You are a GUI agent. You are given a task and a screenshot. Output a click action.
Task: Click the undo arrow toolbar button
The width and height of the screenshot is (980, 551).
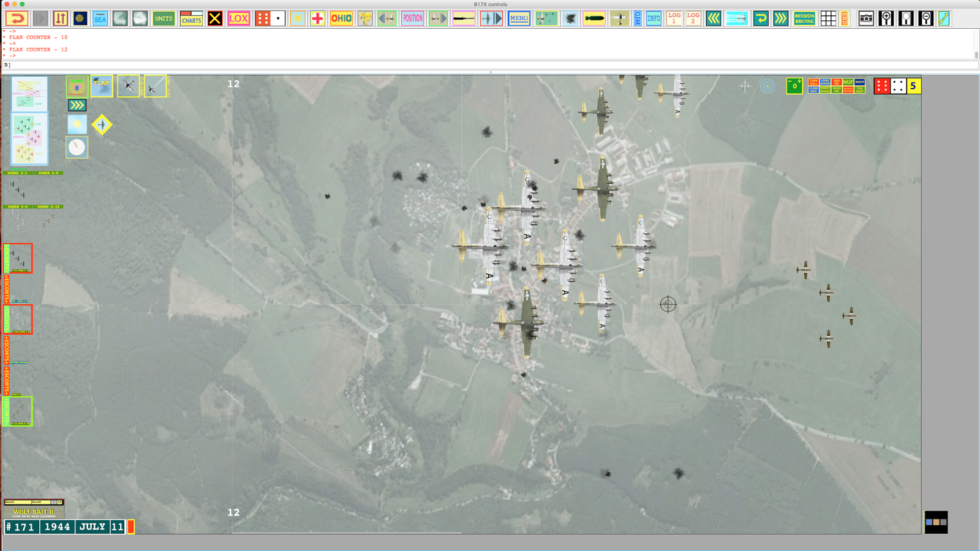point(17,18)
